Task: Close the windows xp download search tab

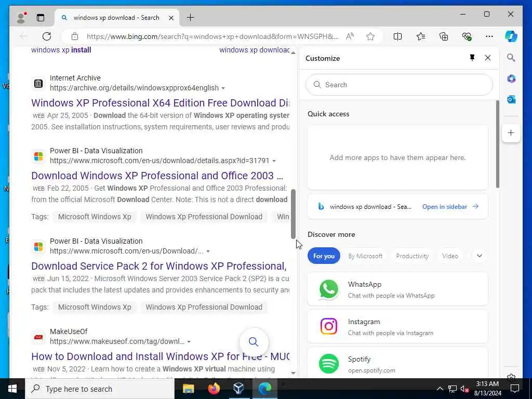Action: point(171,18)
